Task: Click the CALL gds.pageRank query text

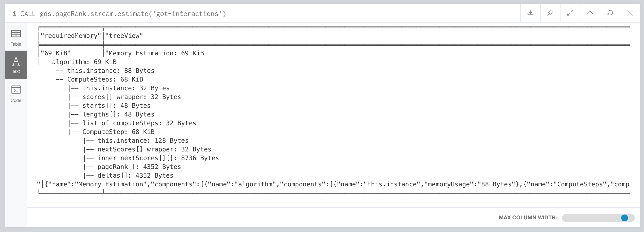Action: coord(123,14)
